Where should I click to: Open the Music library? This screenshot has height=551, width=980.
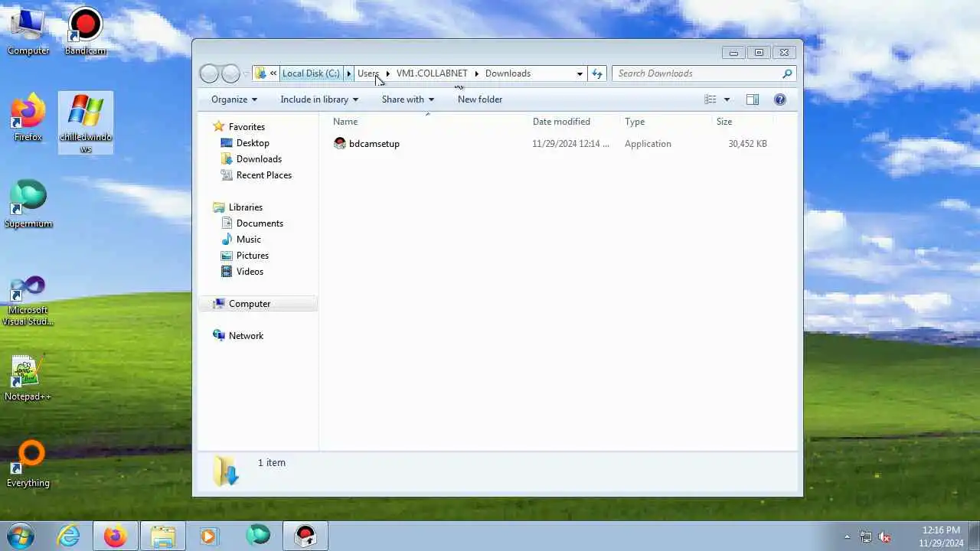[249, 240]
